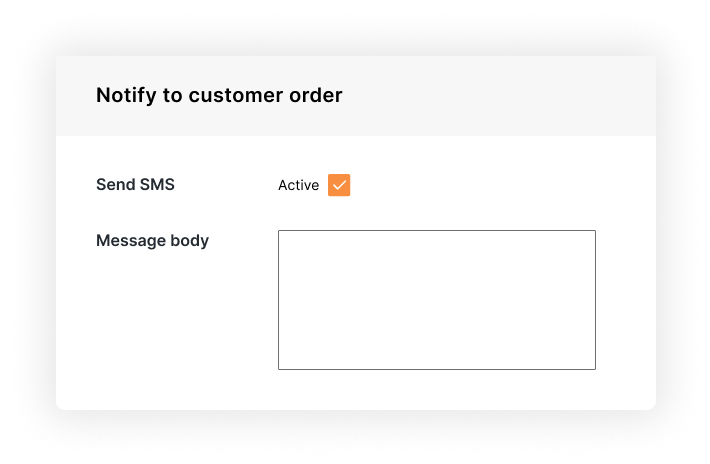Disable SMS sending via Active checkbox
Image resolution: width=710 pixels, height=464 pixels.
(339, 185)
